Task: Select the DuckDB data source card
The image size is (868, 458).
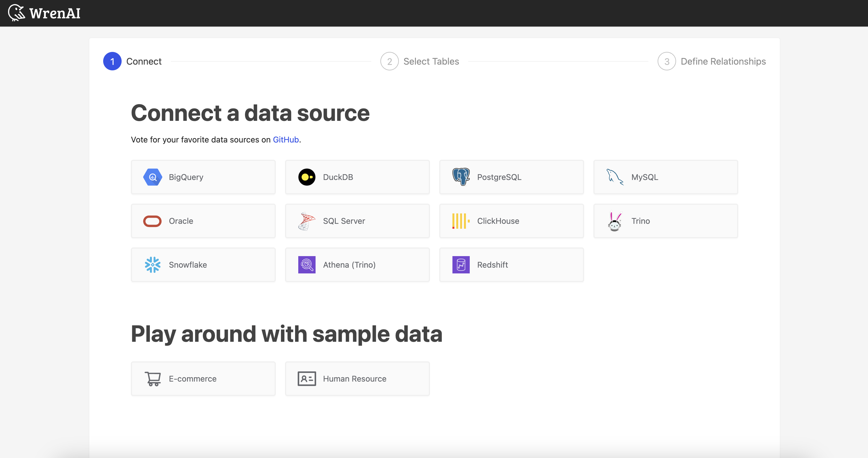Action: coord(357,177)
